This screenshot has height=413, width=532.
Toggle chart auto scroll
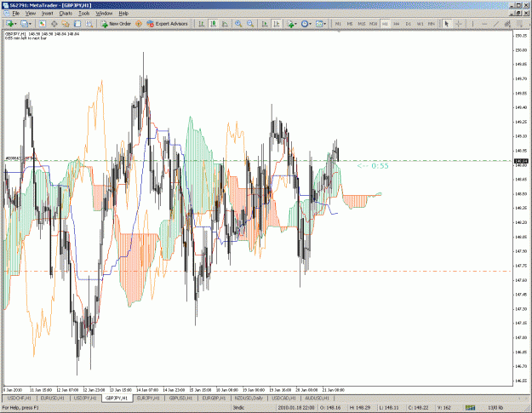[265, 24]
